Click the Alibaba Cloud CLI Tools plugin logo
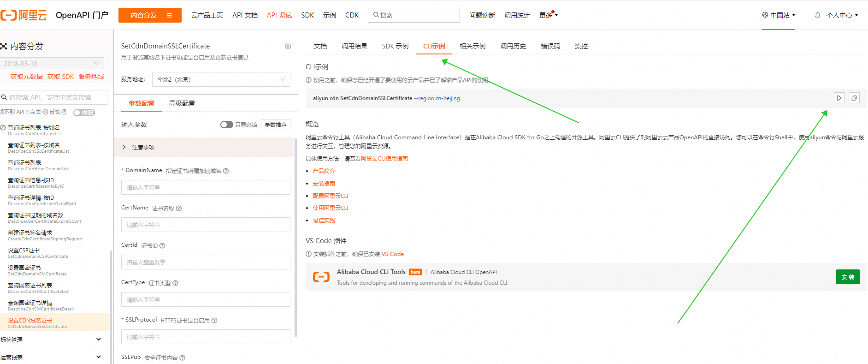 click(321, 277)
